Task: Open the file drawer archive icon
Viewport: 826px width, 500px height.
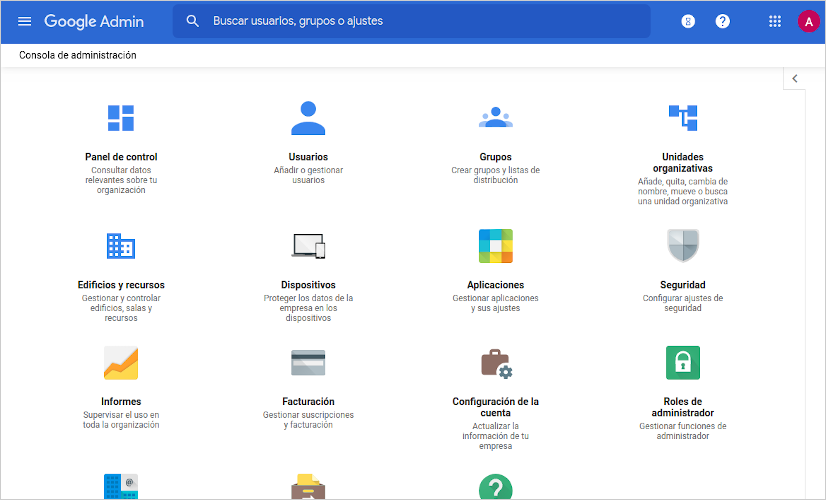Action: [308, 486]
